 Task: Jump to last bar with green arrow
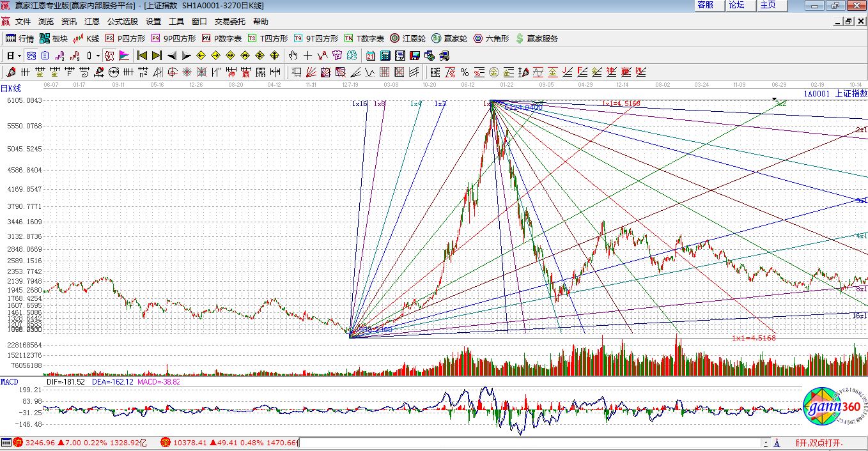(157, 56)
